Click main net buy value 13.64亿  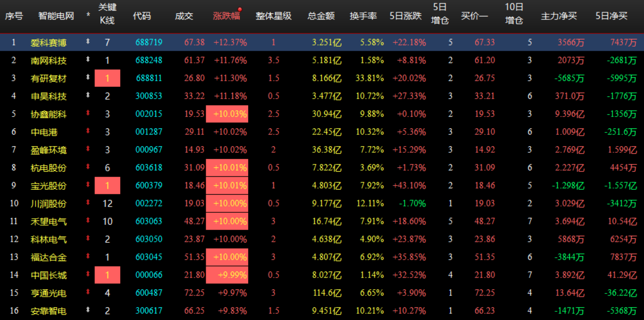(569, 293)
